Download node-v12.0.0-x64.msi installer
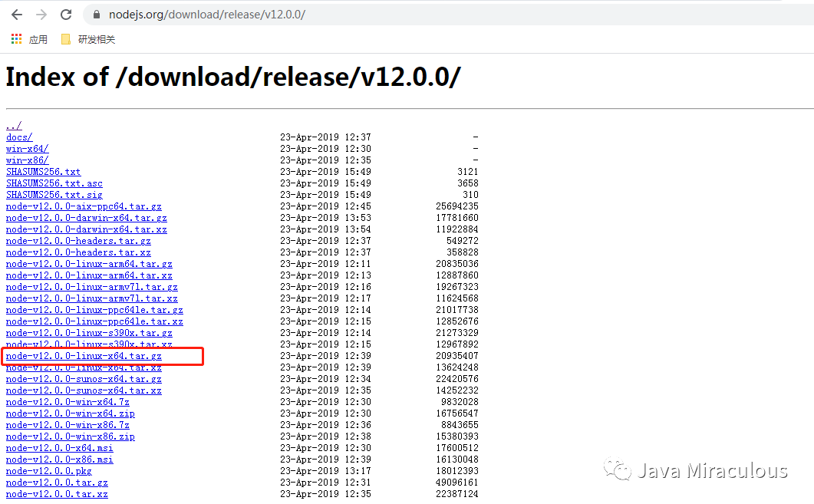 click(x=59, y=448)
